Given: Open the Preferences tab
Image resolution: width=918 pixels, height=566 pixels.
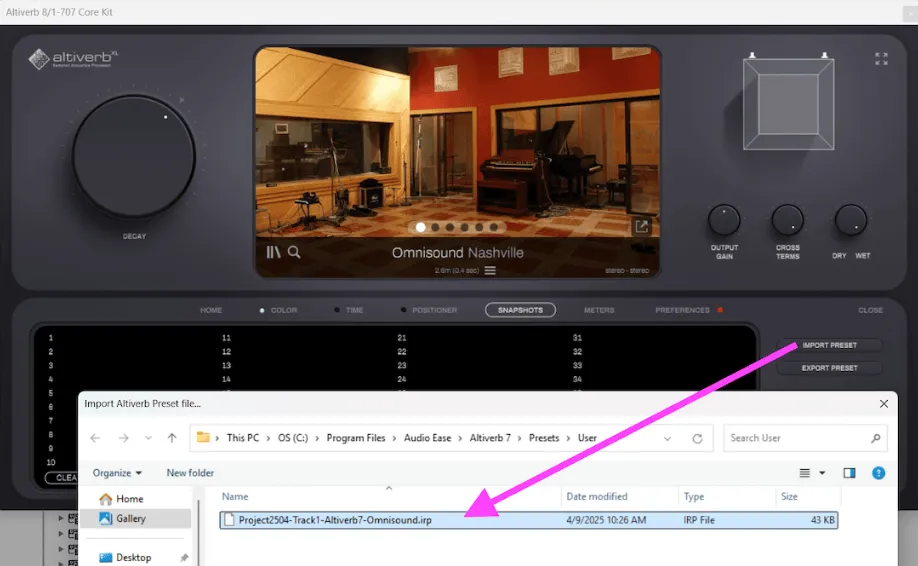Looking at the screenshot, I should [683, 310].
